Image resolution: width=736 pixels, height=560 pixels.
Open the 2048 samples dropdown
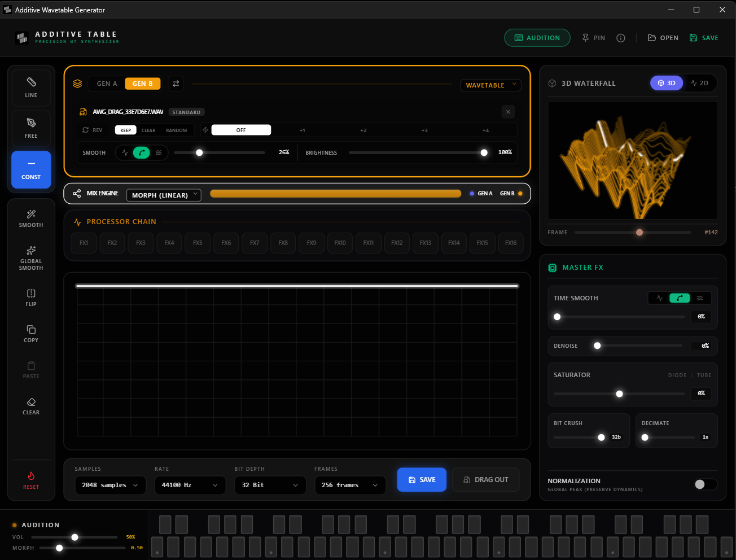click(x=110, y=485)
